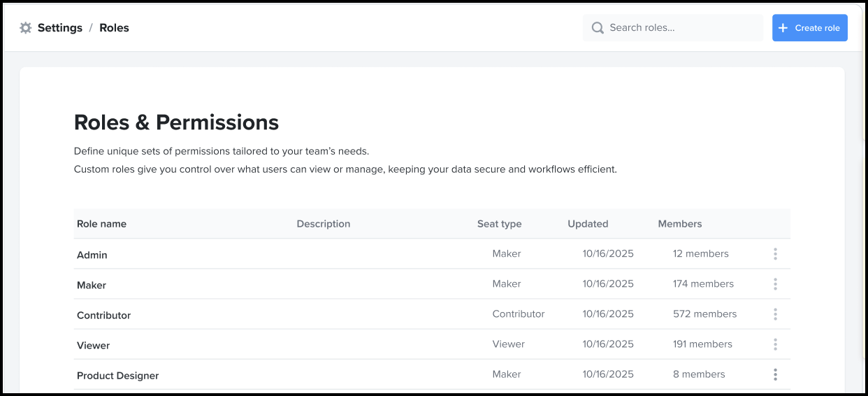The width and height of the screenshot is (868, 396).
Task: Open the Maker row options menu
Action: 775,284
